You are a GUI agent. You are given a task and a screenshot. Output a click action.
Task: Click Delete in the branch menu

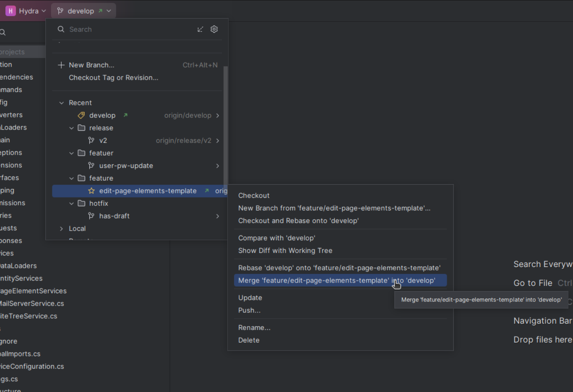pyautogui.click(x=249, y=340)
